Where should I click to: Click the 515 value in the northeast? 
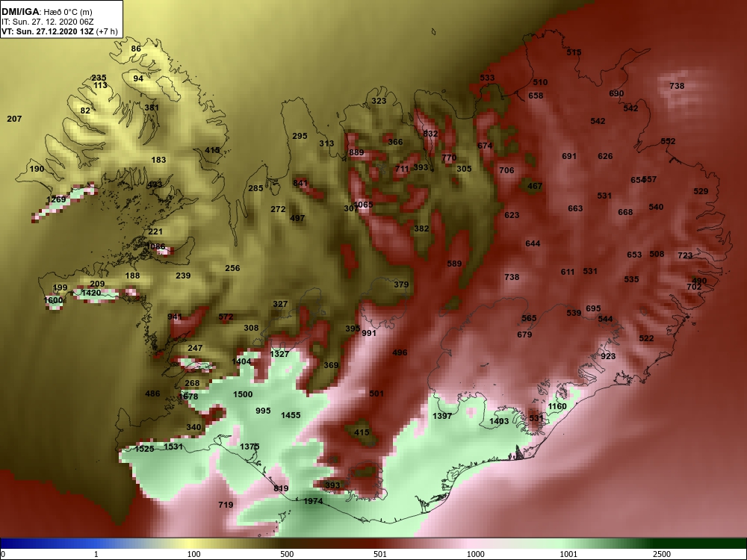coord(574,52)
